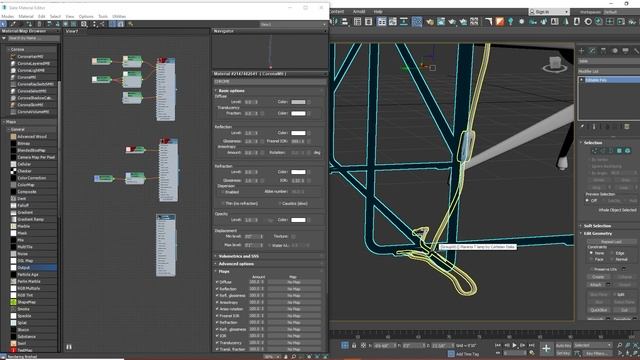
Task: Click the Render Setup teapot icon in the main toolbar
Action: click(x=430, y=22)
